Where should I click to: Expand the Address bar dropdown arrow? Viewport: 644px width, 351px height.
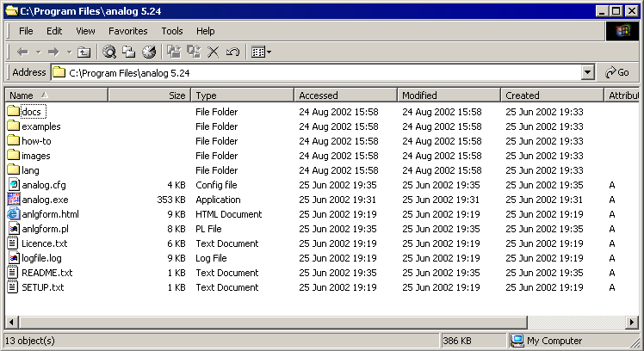tap(587, 73)
